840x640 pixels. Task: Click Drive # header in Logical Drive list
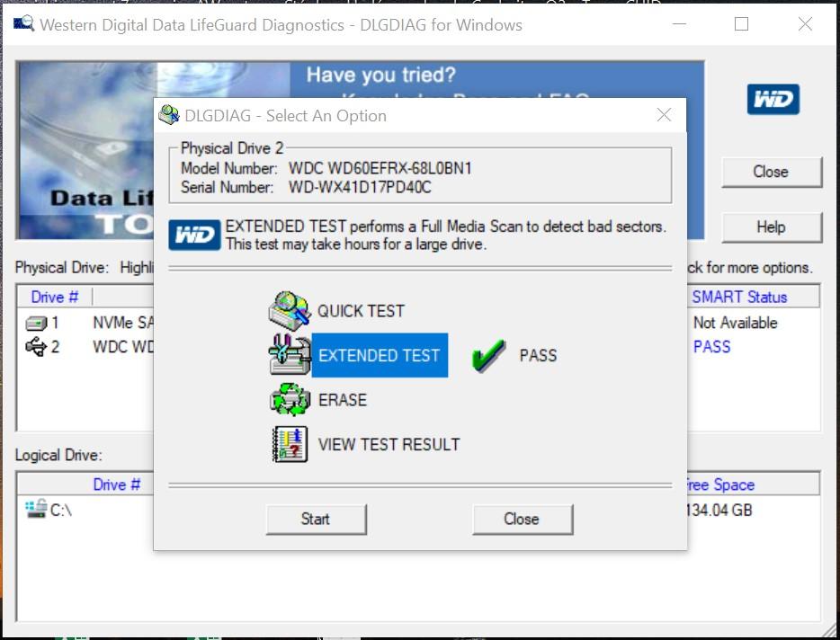pyautogui.click(x=117, y=484)
